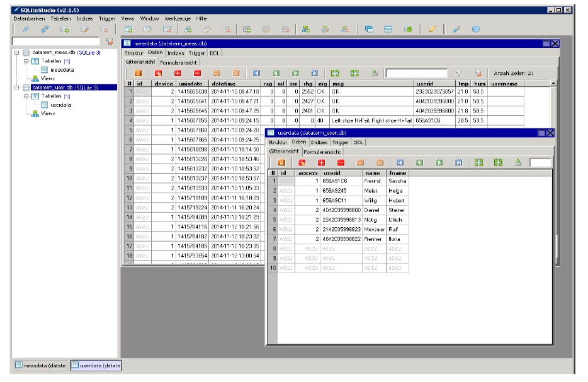Clear the filter in the measdata toolbar
Screen dimensions: 588x382
tap(478, 73)
